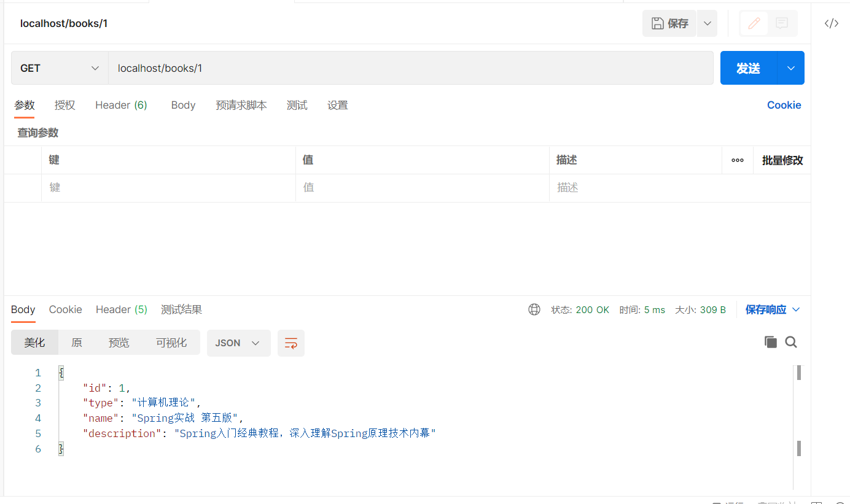Open the GET method dropdown

(60, 68)
